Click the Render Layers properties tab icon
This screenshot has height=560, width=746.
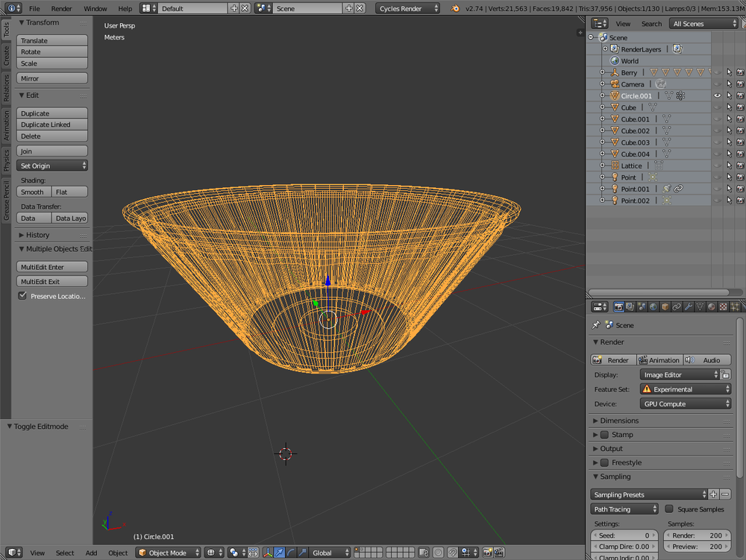coord(630,306)
